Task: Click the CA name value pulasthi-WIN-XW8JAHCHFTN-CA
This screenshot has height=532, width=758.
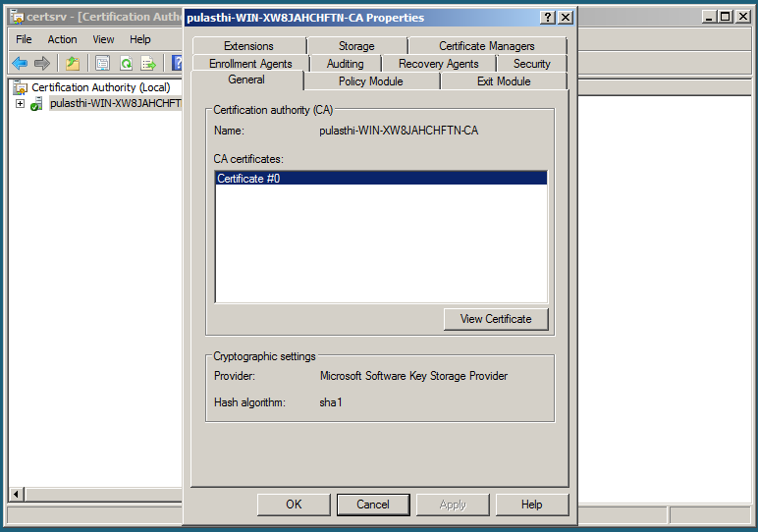Action: 399,131
